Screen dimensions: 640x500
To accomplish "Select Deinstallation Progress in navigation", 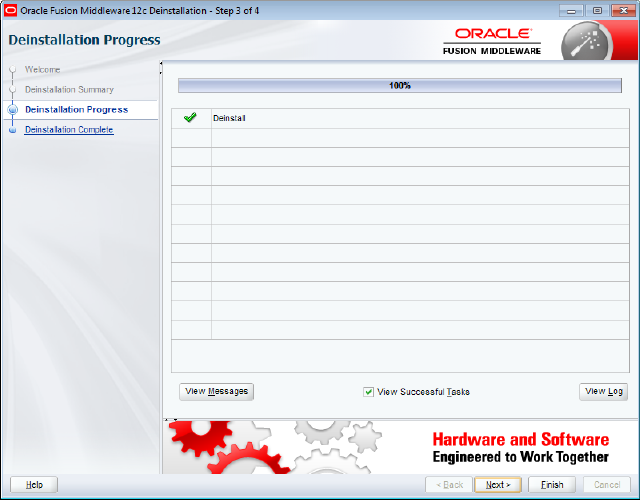I will coord(77,109).
